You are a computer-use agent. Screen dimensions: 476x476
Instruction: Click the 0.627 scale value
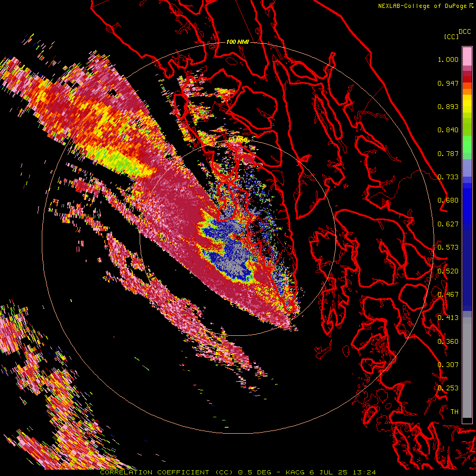click(x=448, y=224)
